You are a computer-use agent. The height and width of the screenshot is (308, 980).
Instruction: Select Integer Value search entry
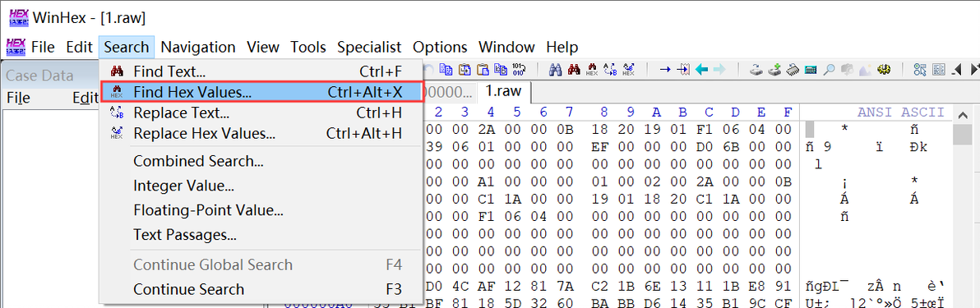(261, 186)
